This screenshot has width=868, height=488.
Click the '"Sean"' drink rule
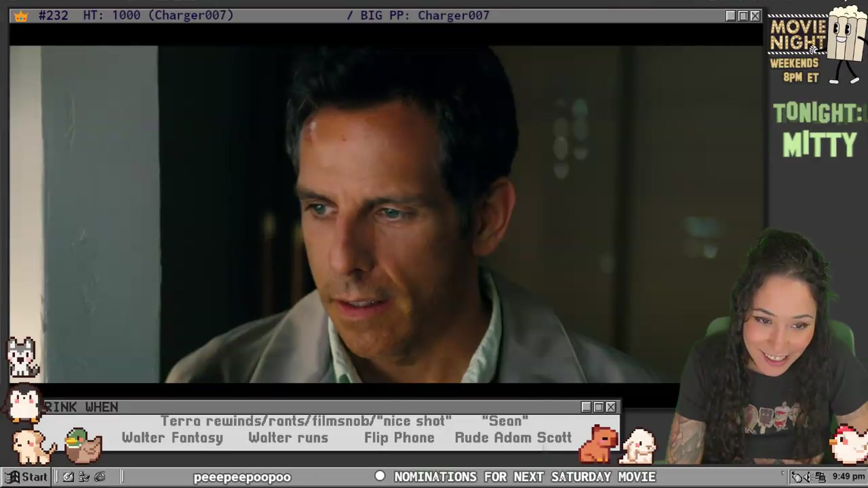505,421
